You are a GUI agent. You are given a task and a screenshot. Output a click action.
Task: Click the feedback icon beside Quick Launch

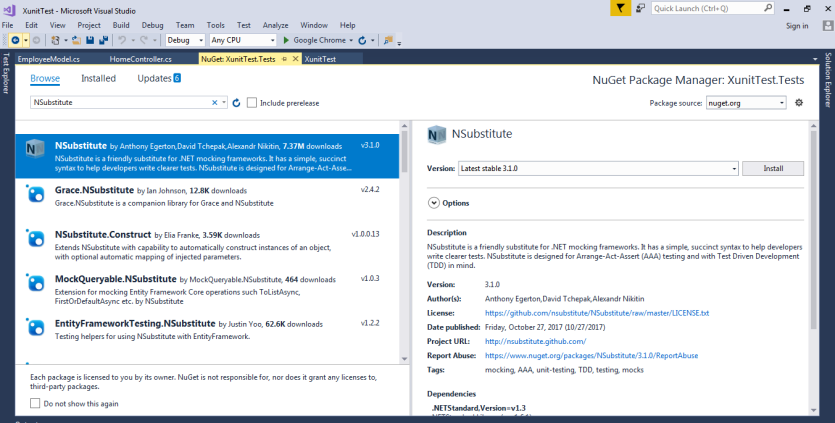click(x=642, y=8)
